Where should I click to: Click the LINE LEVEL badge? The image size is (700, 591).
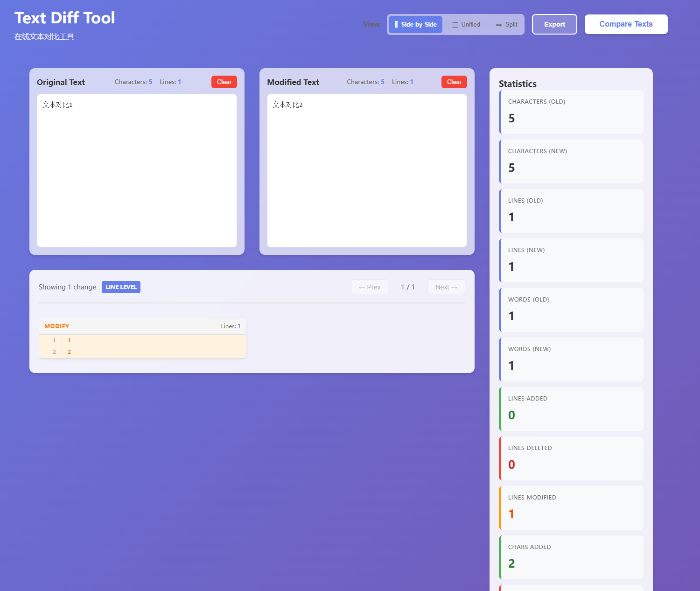(x=121, y=287)
